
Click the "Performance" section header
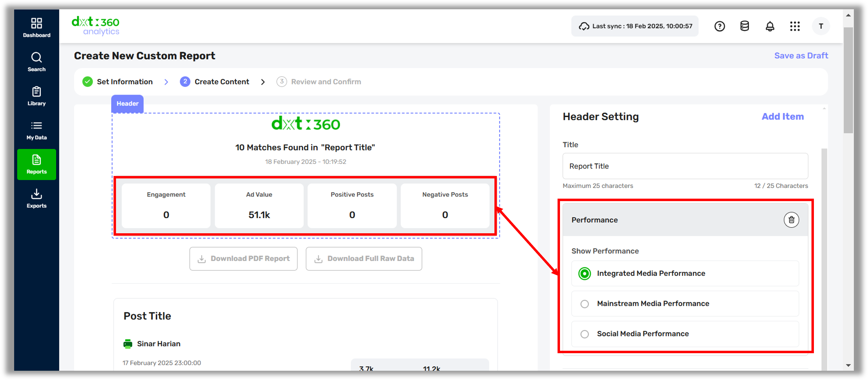pos(685,220)
